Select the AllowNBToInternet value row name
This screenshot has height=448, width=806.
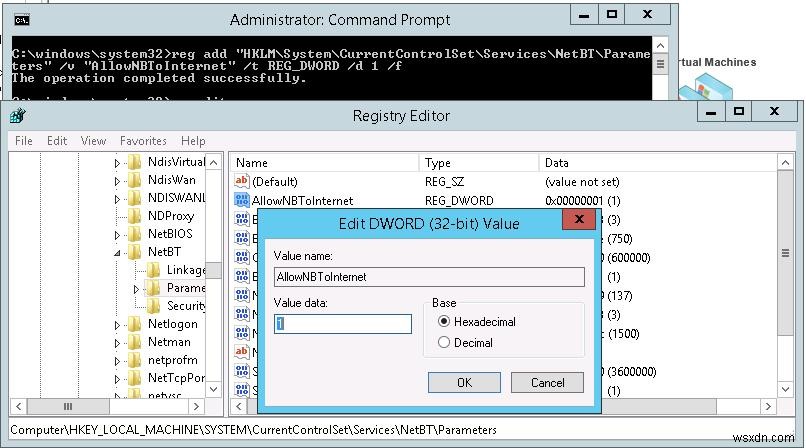302,200
